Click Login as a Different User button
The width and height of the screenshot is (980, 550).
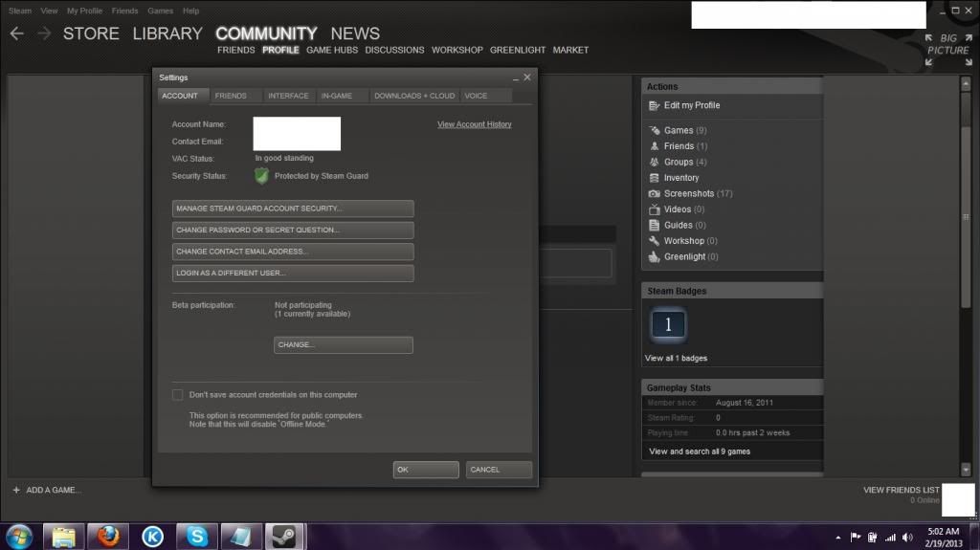[x=293, y=274]
